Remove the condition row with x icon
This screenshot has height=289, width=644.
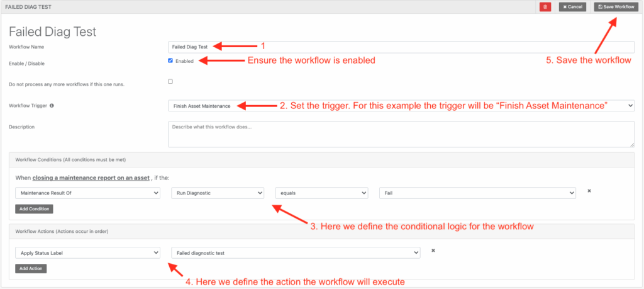point(589,191)
